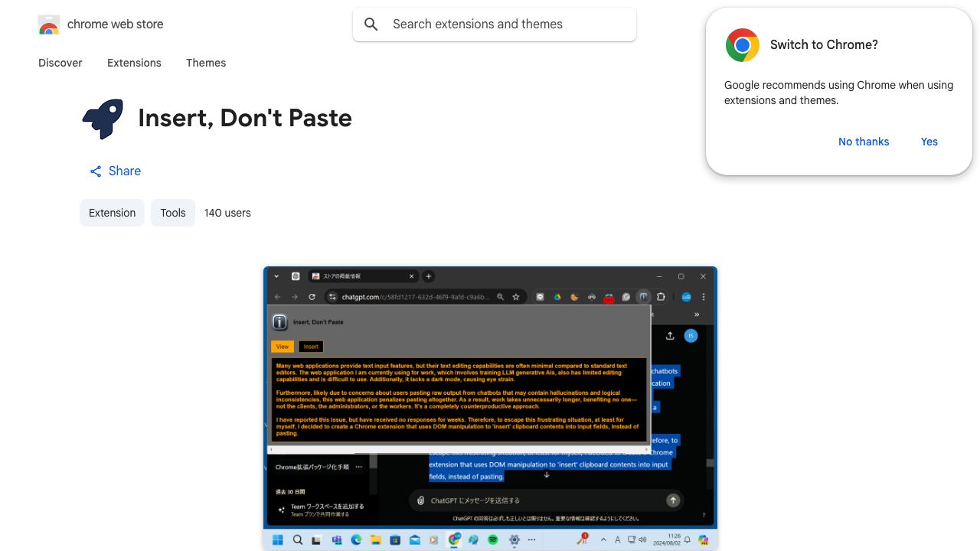The image size is (980, 551).
Task: Click the "Insert, Don't Paste" heading
Action: click(x=245, y=118)
